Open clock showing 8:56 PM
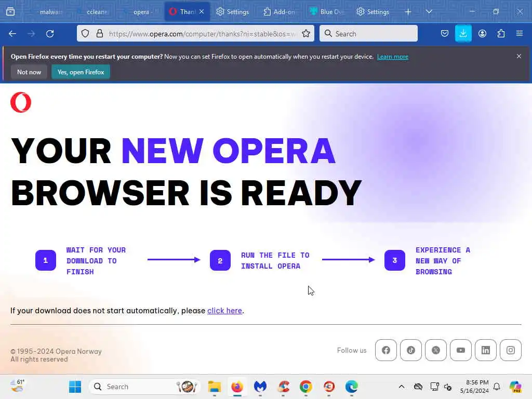The width and height of the screenshot is (532, 399). [x=475, y=387]
